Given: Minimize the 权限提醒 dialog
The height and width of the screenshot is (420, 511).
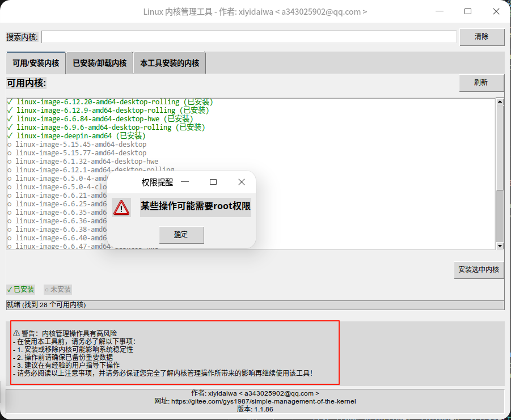Looking at the screenshot, I should (185, 182).
